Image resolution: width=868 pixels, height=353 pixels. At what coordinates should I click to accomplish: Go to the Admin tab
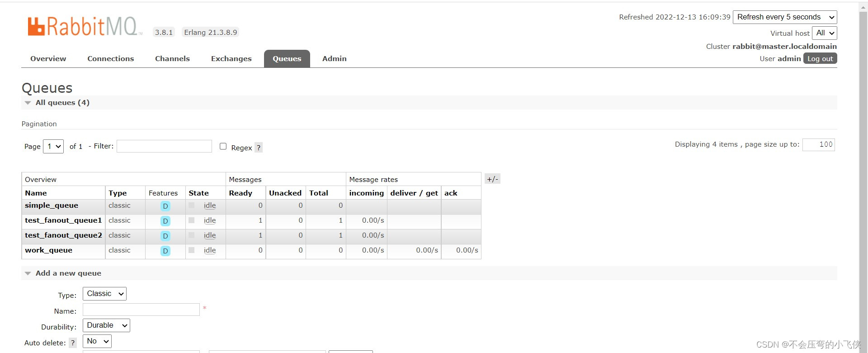[x=335, y=59]
